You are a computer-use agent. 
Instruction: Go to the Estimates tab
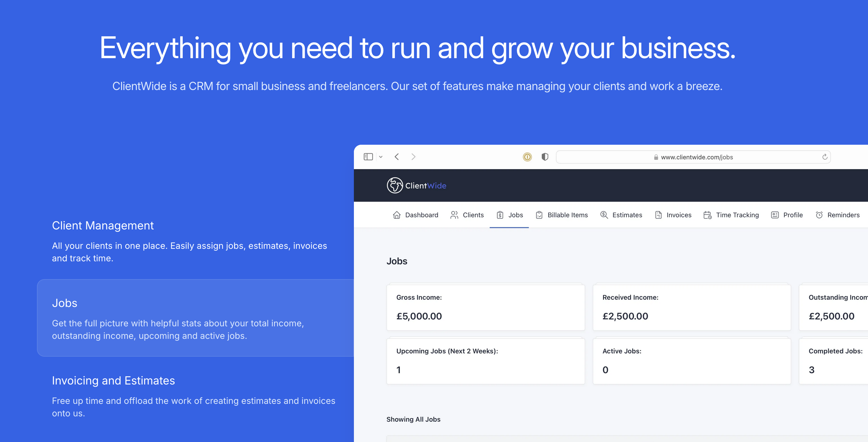coord(621,215)
